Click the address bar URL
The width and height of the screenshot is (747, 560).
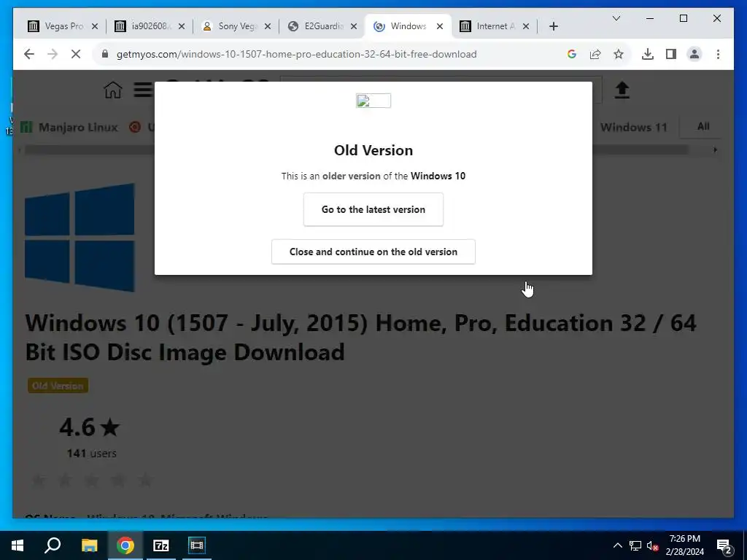tap(296, 54)
